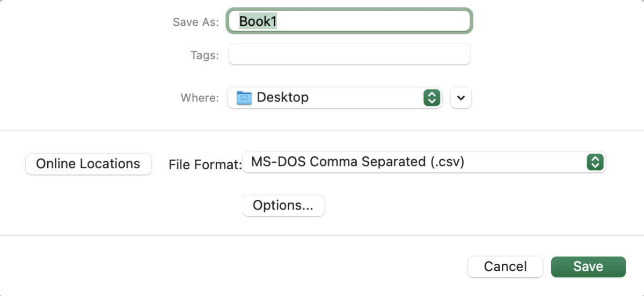
Task: Click the "(.csv)" text in File Format
Action: tap(444, 162)
